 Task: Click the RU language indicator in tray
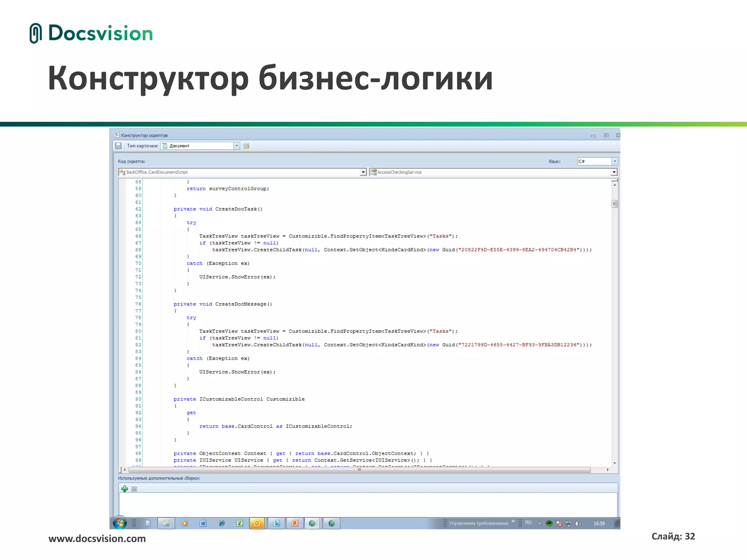pyautogui.click(x=529, y=523)
